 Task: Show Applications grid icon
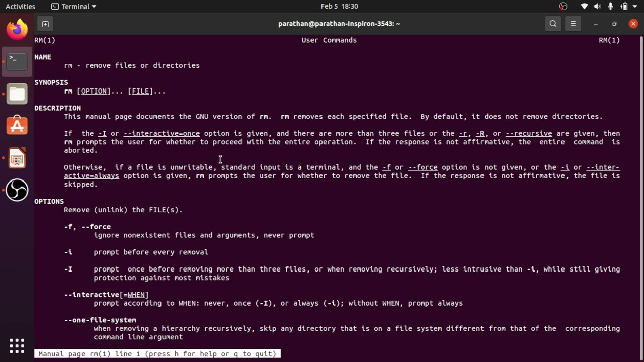[17, 346]
